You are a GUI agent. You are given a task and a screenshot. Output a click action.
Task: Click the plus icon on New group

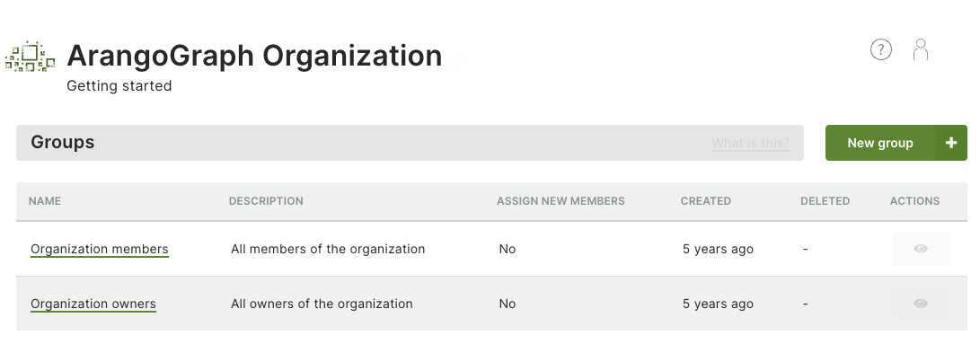(950, 143)
